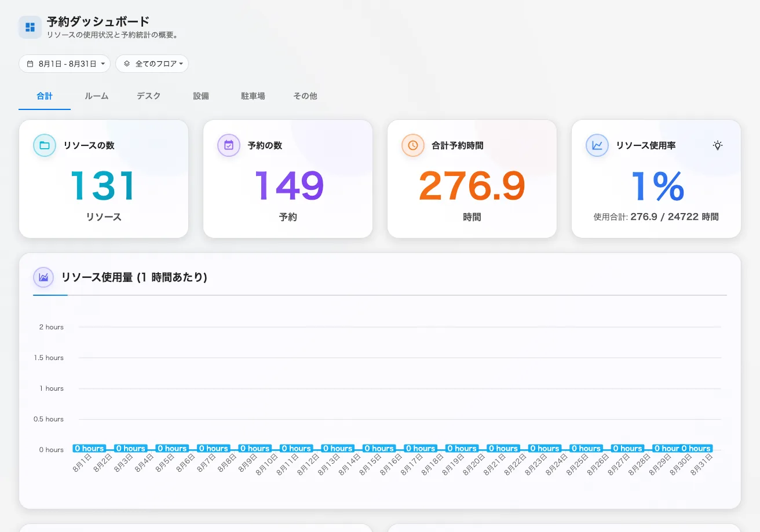Click the layers icon in floor selector
The width and height of the screenshot is (760, 532).
[x=127, y=64]
